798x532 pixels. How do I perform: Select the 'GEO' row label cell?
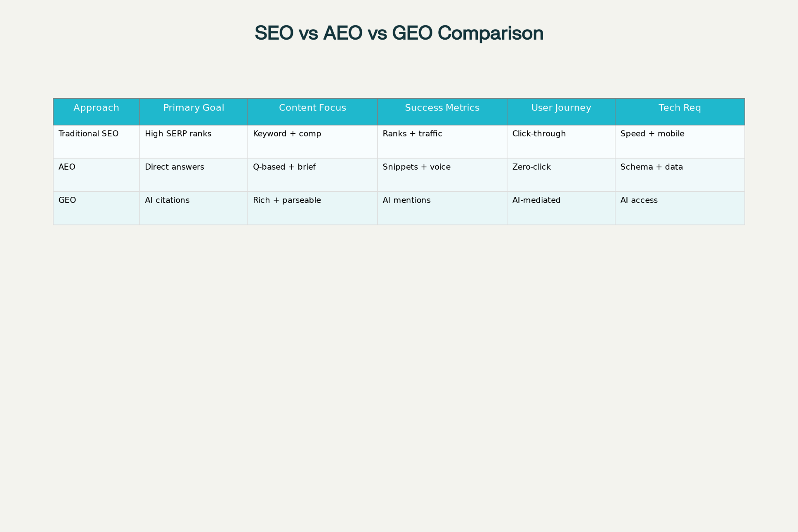pyautogui.click(x=67, y=201)
